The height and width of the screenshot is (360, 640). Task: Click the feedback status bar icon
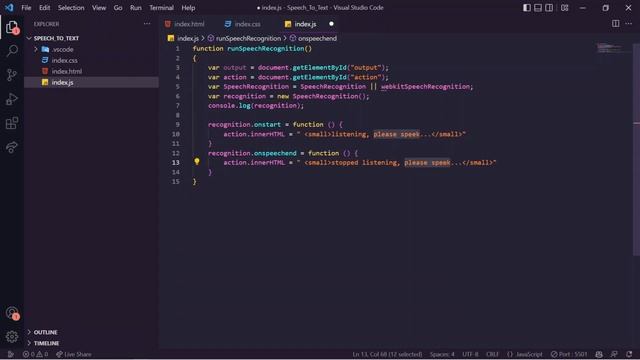(x=614, y=354)
